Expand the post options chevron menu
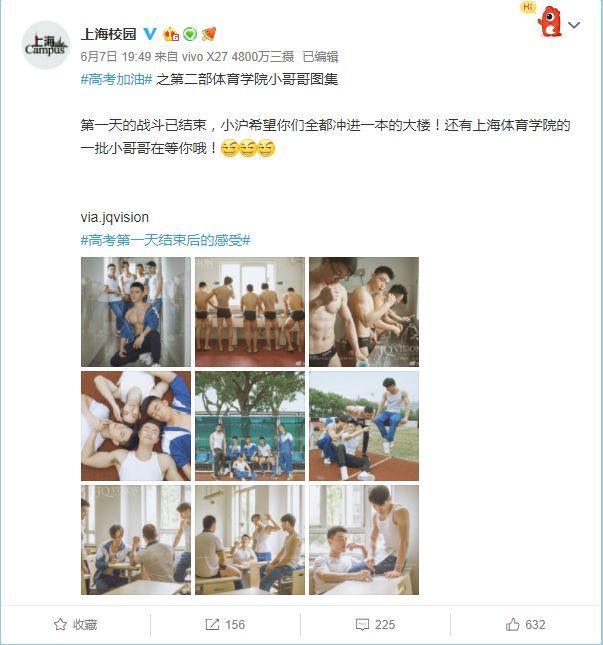Image resolution: width=603 pixels, height=645 pixels. click(574, 25)
